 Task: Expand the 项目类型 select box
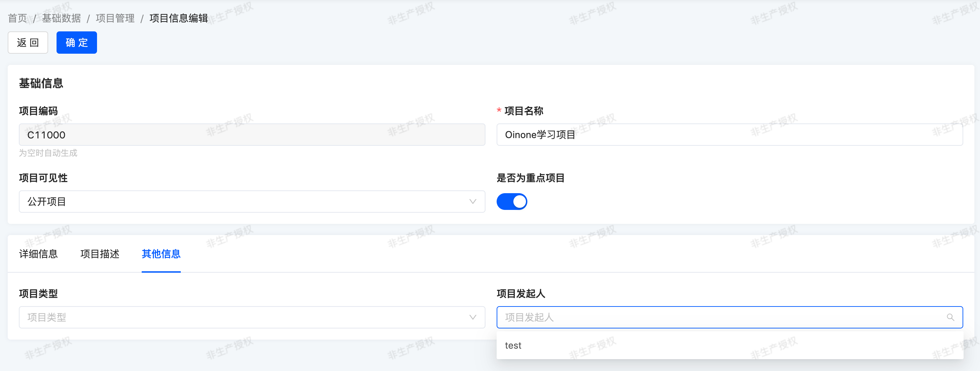[x=251, y=317]
